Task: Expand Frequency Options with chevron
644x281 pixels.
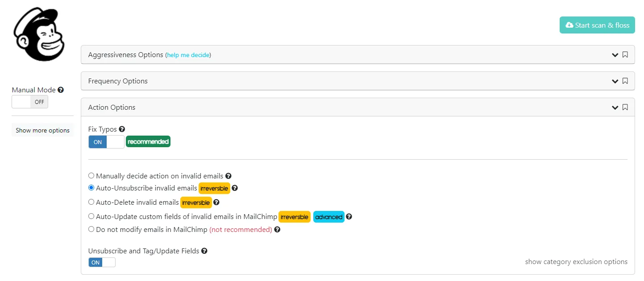Action: (x=615, y=81)
